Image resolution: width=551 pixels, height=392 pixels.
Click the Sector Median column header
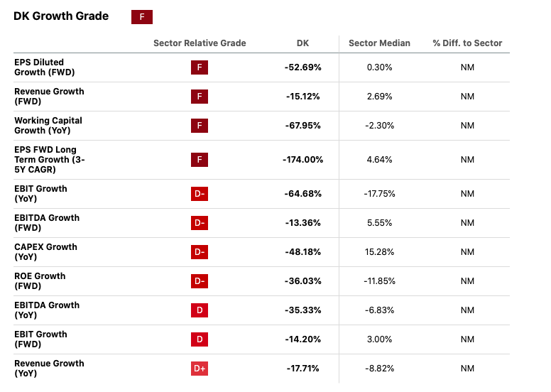pos(379,43)
